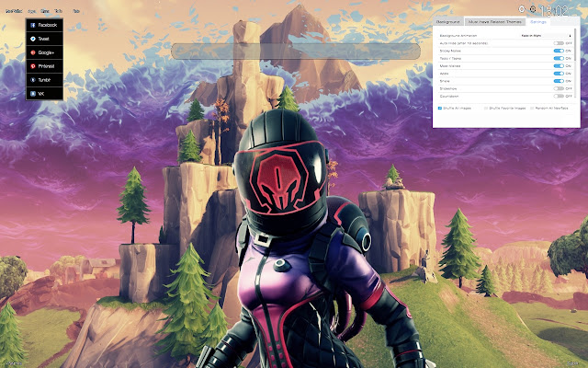The height and width of the screenshot is (368, 588).
Task: Open Apps in the top bar
Action: [x=32, y=11]
